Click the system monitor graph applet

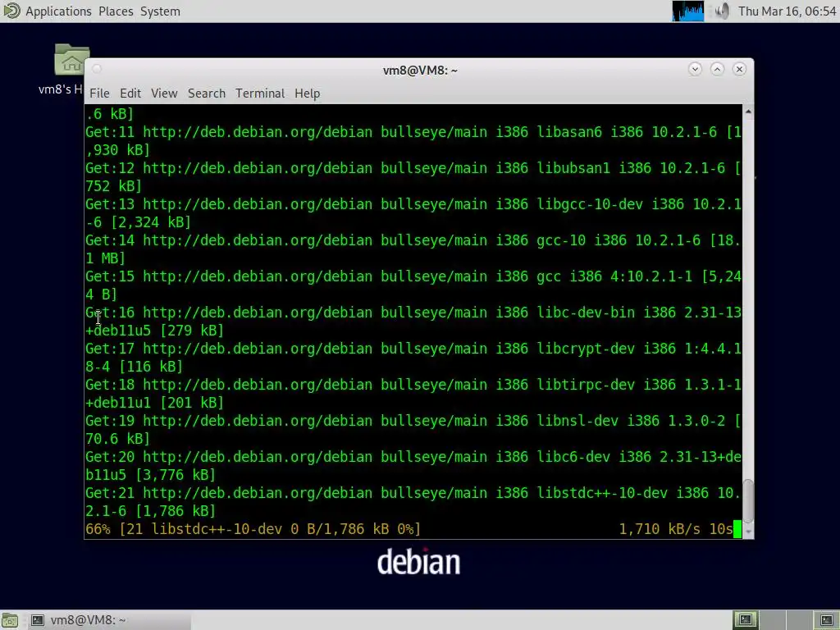(x=688, y=11)
